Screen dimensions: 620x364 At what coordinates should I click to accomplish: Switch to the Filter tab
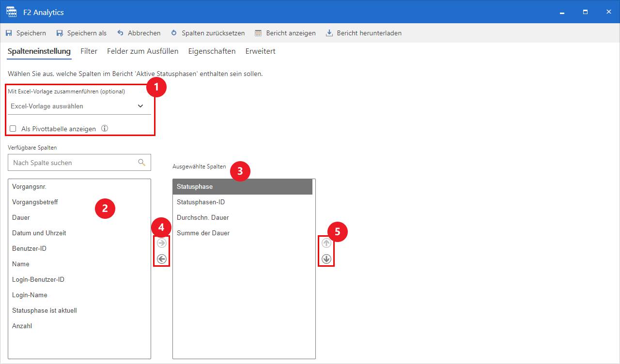89,51
